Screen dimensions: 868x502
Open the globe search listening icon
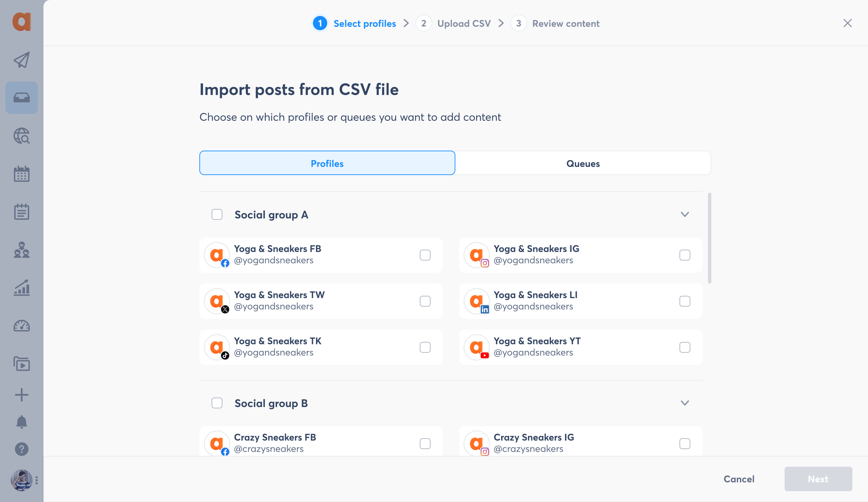(x=21, y=136)
